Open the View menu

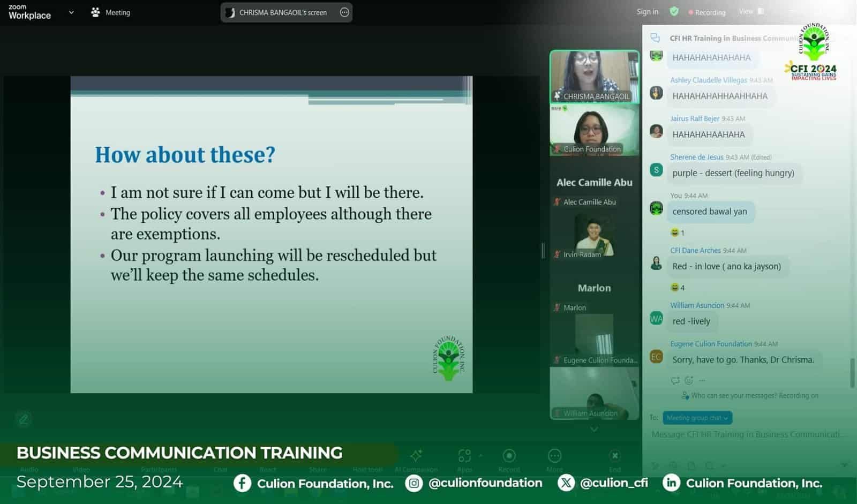[x=751, y=11]
